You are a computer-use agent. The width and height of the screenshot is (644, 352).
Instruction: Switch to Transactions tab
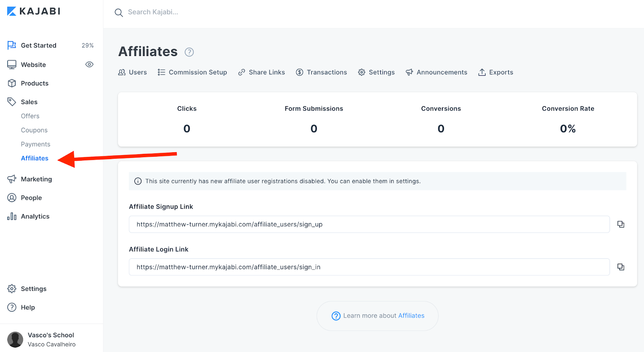tap(327, 72)
